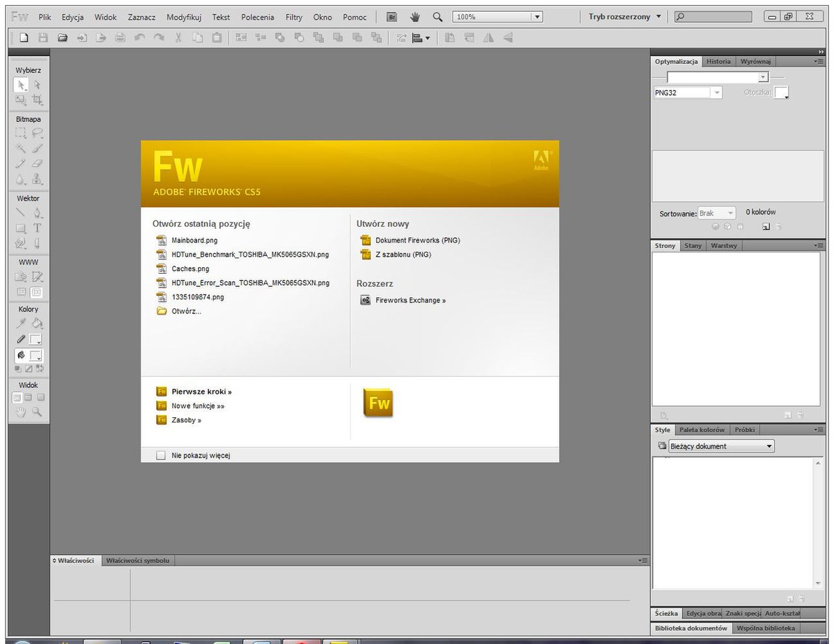Image resolution: width=834 pixels, height=644 pixels.
Task: Open the Sortowanie 'Brak' dropdown
Action: (717, 213)
